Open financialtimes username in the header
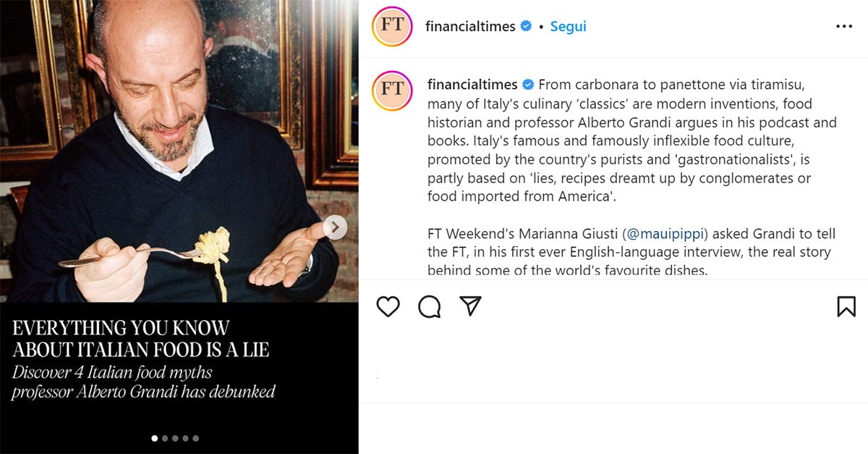 click(x=470, y=27)
